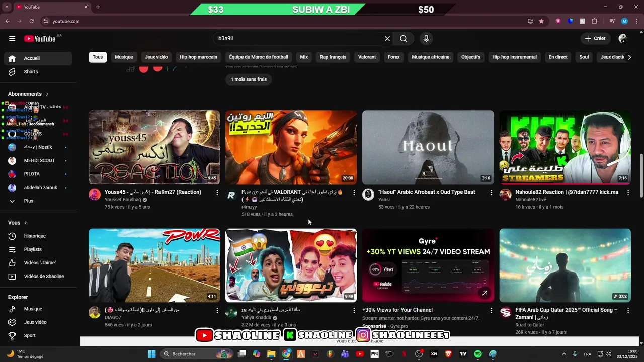Screen dimensions: 644x362
Task: Open Vidéos "J'aime" in sidebar
Action: click(x=38, y=263)
